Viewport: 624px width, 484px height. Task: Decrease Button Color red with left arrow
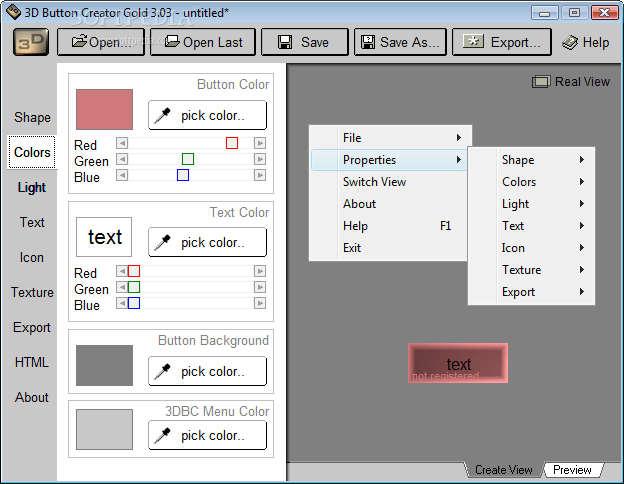pos(122,143)
